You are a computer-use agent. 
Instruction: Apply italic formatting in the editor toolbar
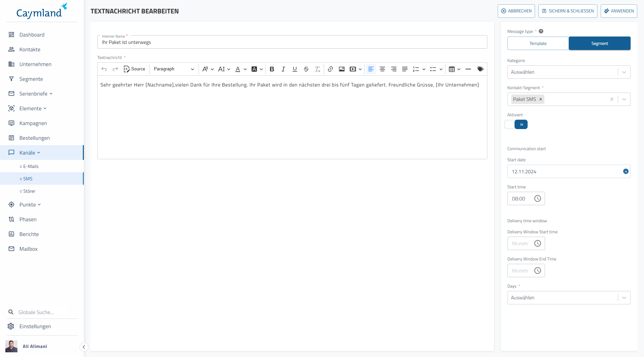[x=283, y=69]
